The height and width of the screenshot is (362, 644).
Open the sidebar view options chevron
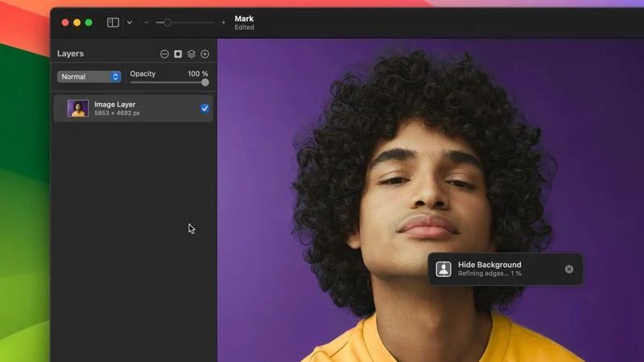tap(130, 23)
